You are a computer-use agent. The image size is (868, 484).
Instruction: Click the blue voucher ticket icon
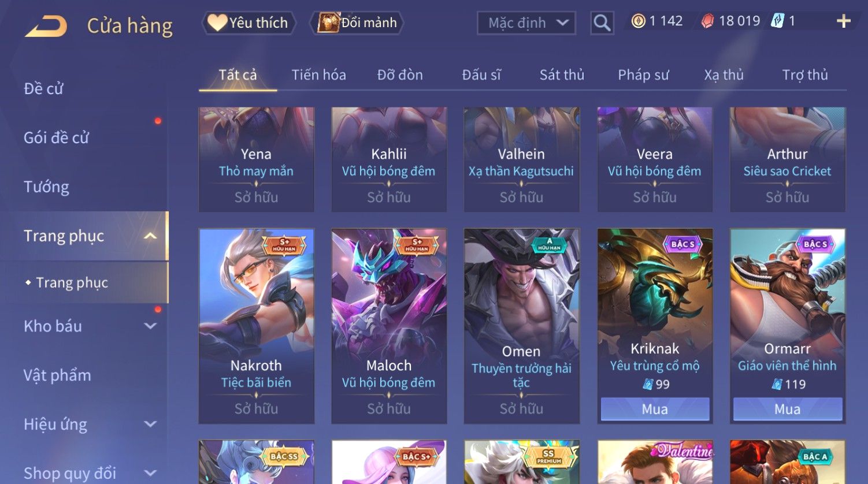tap(778, 21)
